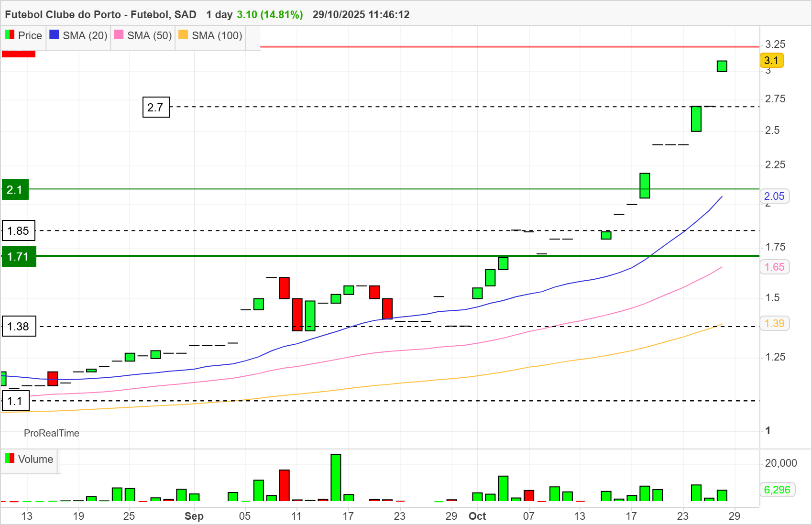Screen dimensions: 812x525
Task: Click the 07 date label on time axis
Action: (528, 516)
